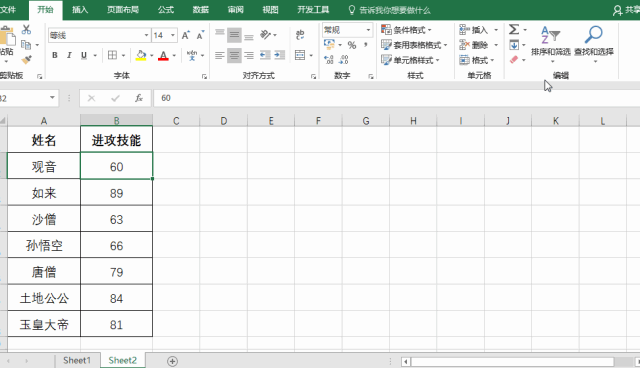Click the AutoSum sigma icon
The width and height of the screenshot is (640, 368).
(514, 29)
